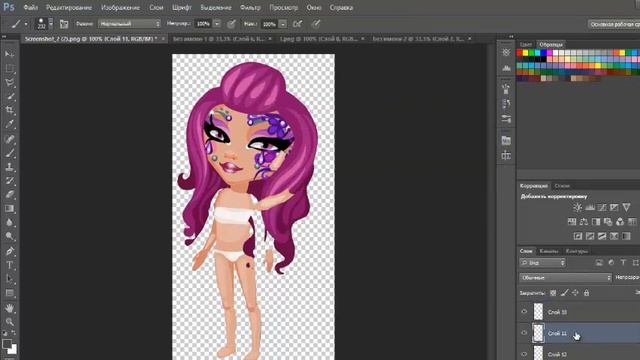The width and height of the screenshot is (640, 360).
Task: Click the foreground color square in toolbar
Action: (x=7, y=344)
